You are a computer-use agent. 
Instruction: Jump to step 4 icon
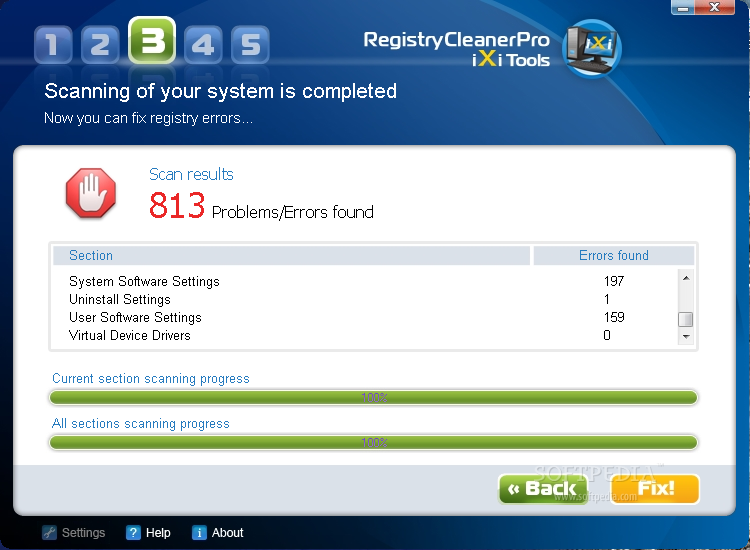coord(203,44)
